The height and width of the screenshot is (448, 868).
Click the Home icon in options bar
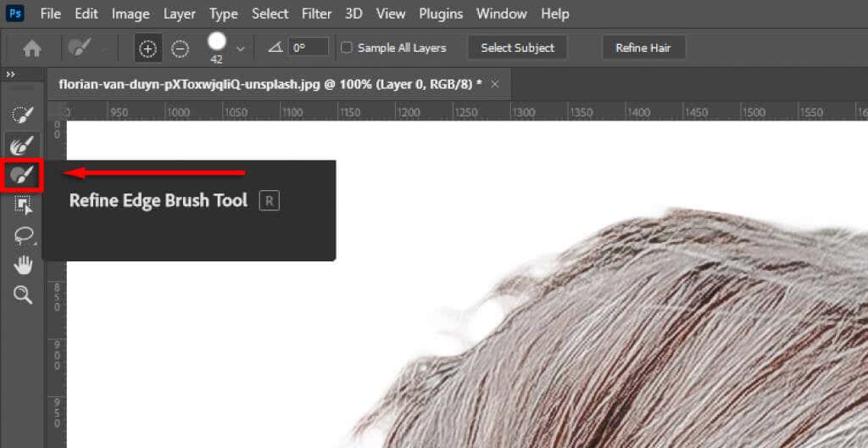(32, 49)
